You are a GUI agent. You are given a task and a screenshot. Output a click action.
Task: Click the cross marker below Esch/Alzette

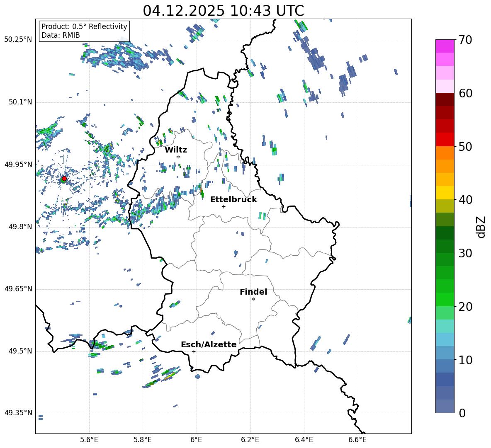[x=194, y=351]
